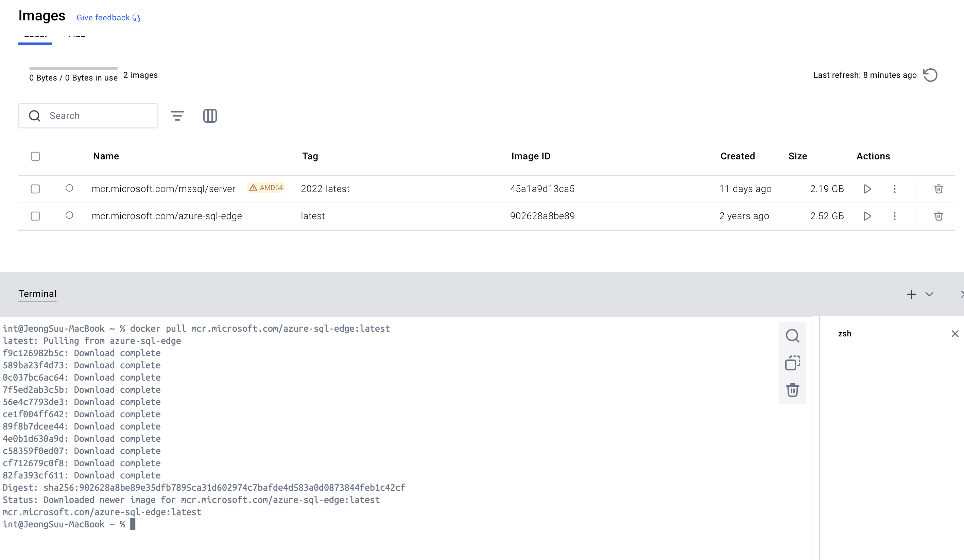Screen dimensions: 964x560
Task: Check the mssql/server row checkbox
Action: point(35,189)
